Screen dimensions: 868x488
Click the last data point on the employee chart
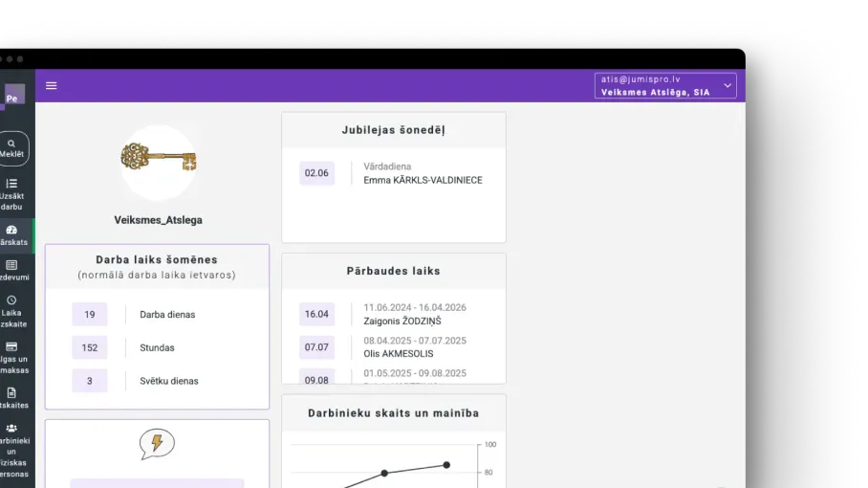click(446, 465)
